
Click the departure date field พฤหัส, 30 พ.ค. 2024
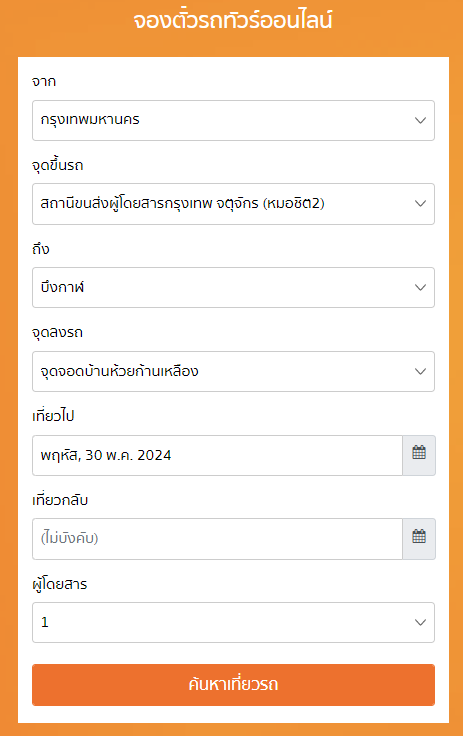(217, 455)
